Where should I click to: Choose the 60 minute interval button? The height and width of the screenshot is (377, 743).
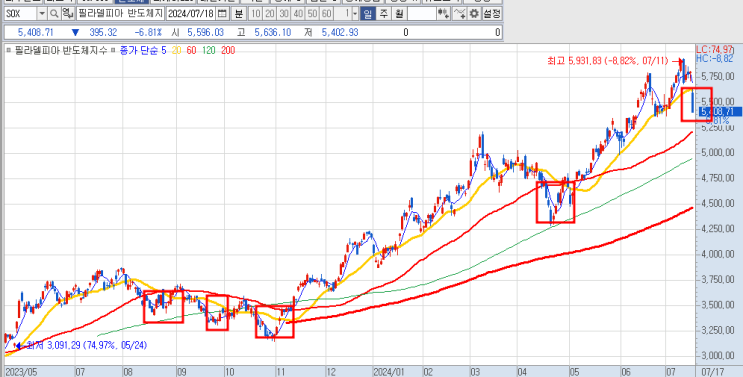(326, 14)
